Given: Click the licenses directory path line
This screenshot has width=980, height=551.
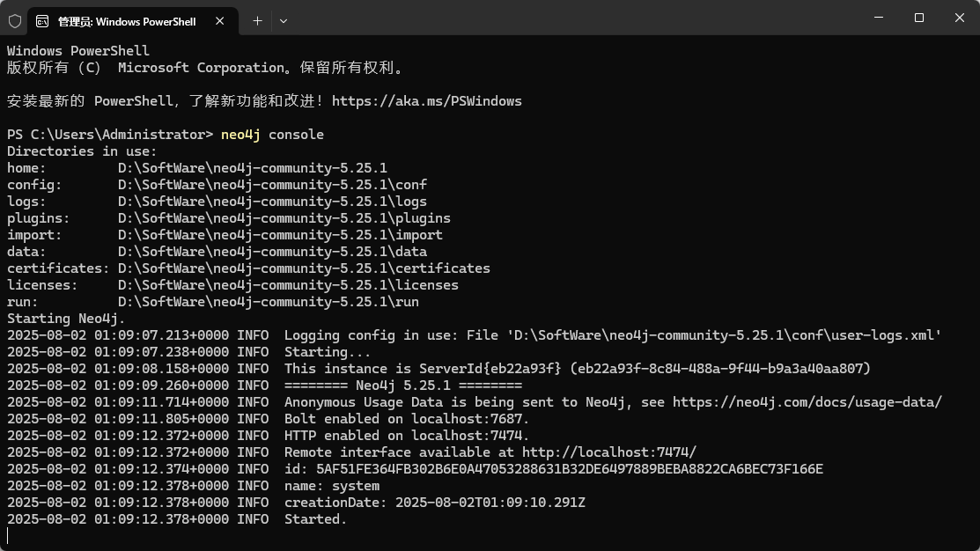Looking at the screenshot, I should [x=232, y=285].
